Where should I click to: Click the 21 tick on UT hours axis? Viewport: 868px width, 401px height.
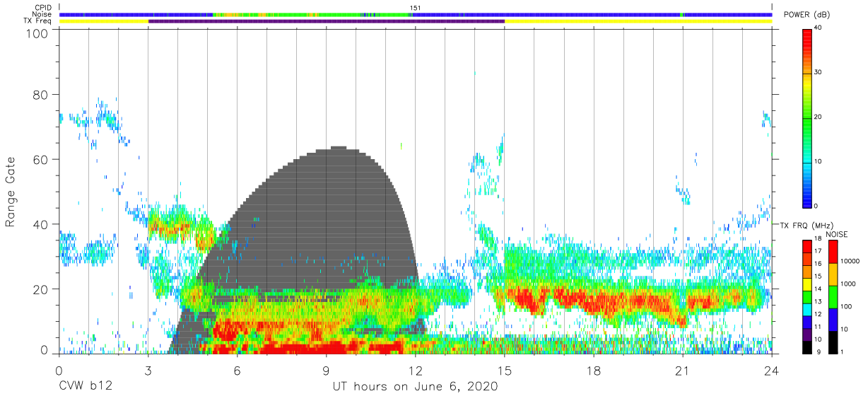click(682, 371)
